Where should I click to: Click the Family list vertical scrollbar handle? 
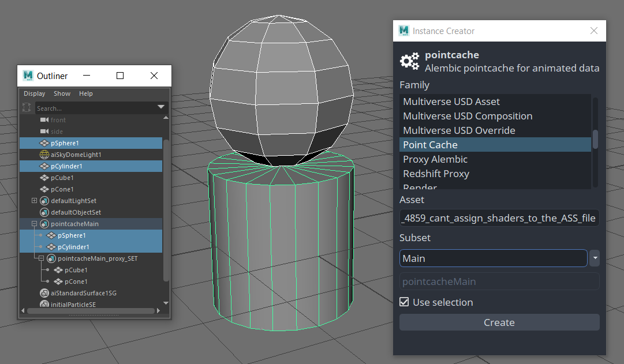pos(595,139)
